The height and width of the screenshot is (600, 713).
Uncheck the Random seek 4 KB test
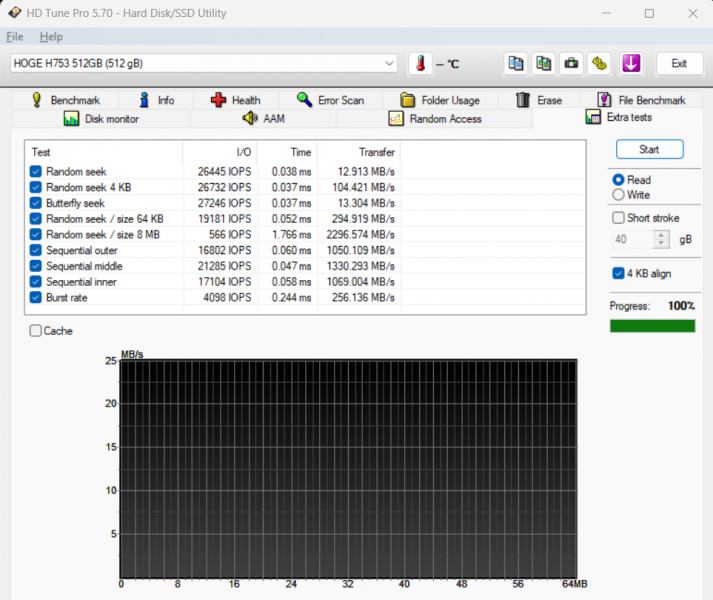tap(36, 187)
